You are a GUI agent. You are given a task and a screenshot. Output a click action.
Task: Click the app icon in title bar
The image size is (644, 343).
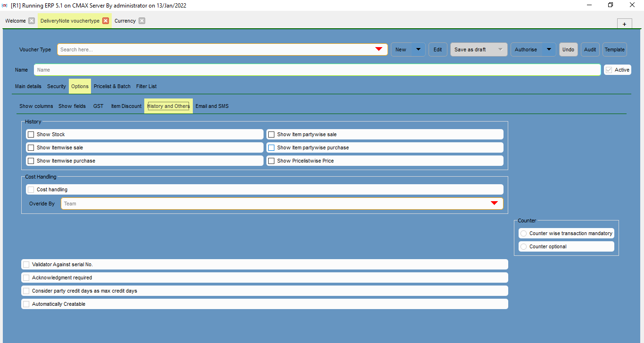click(x=5, y=5)
